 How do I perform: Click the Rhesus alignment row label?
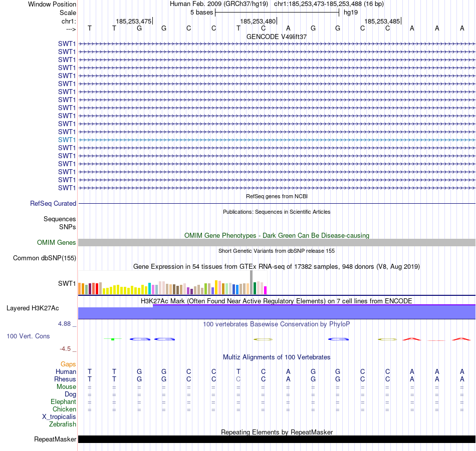click(65, 379)
